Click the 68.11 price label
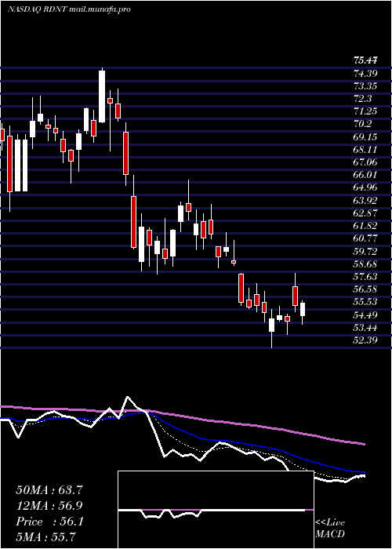 [366, 150]
